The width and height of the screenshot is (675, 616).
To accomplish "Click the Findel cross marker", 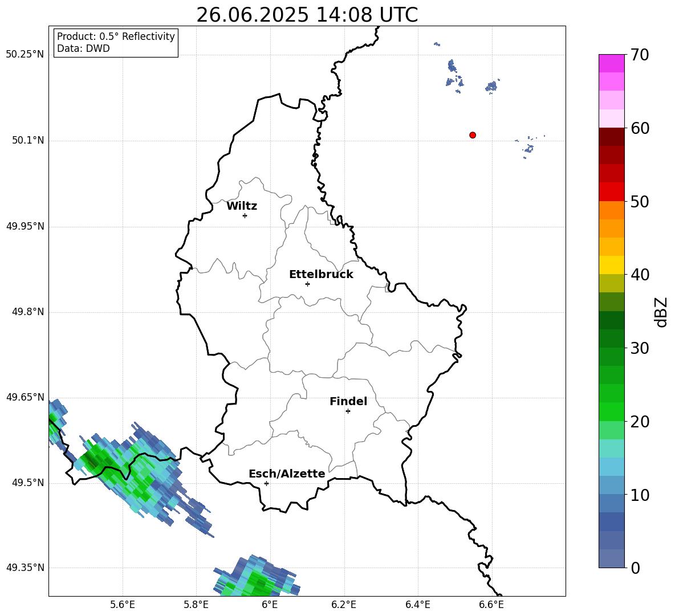I will click(x=348, y=411).
